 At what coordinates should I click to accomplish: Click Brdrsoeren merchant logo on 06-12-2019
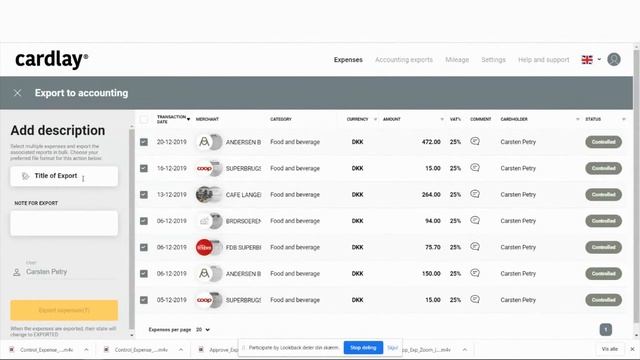204,221
